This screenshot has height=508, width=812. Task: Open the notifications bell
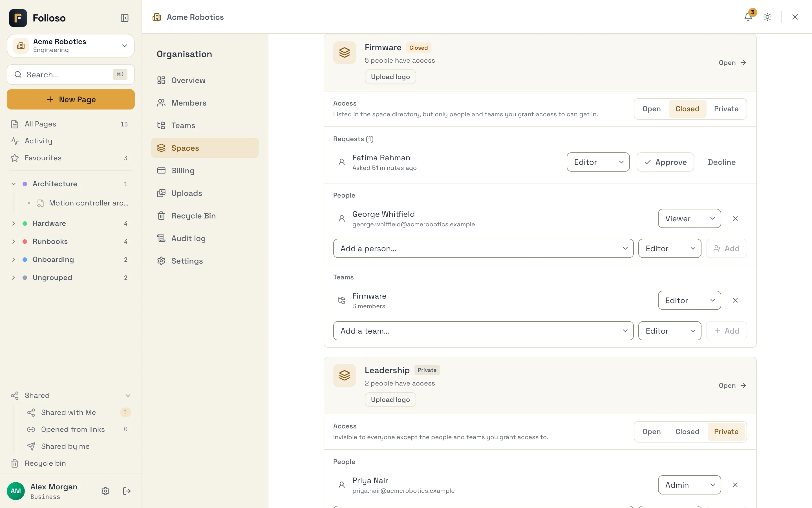point(748,17)
